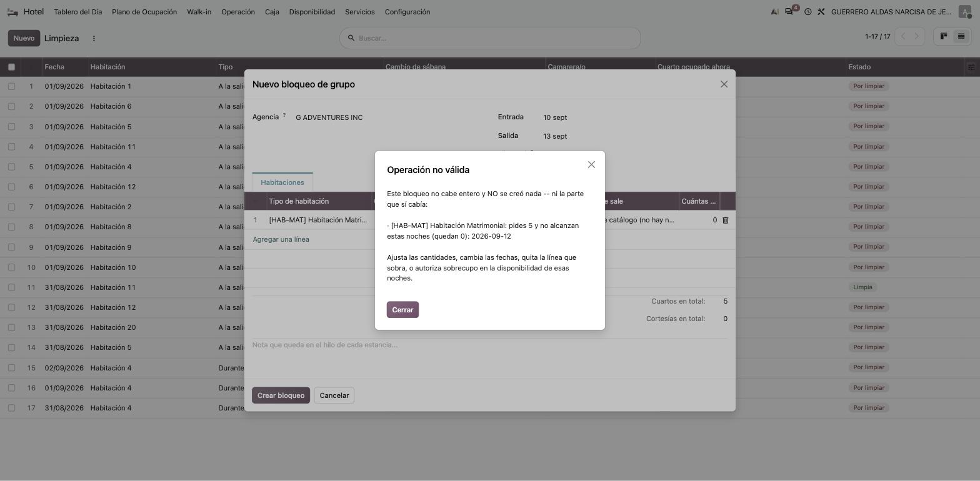Delete the HAB-MAT line with trash icon
Screen dimensions: 980x481
(x=725, y=220)
